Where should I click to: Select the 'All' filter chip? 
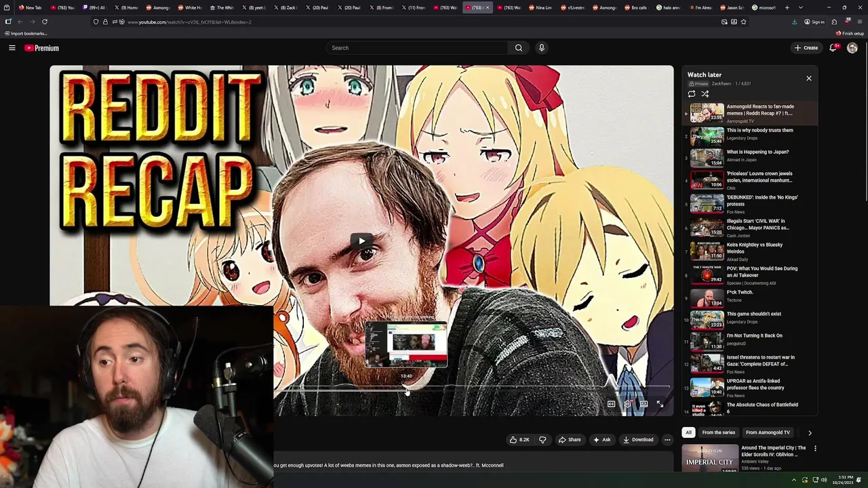(688, 432)
